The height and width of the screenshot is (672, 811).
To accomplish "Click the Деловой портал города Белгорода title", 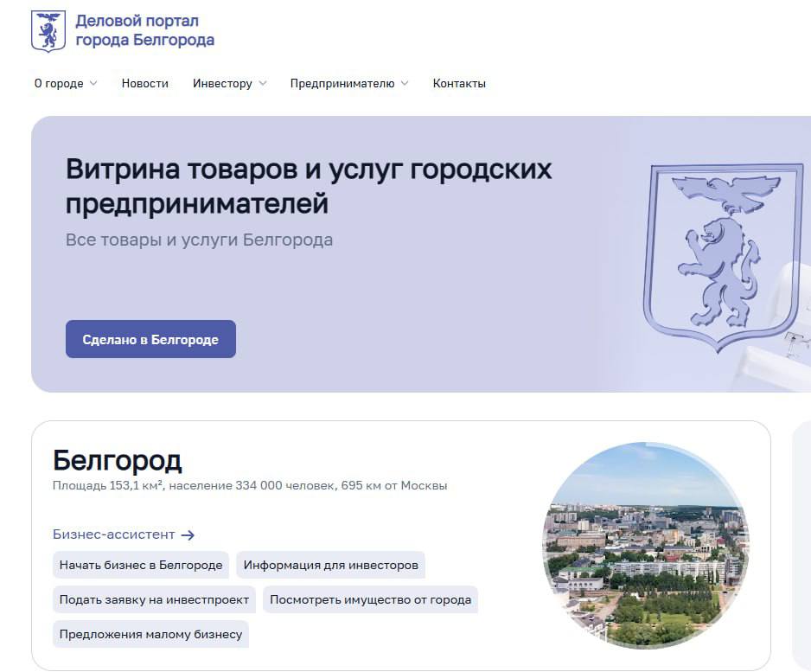I will pyautogui.click(x=144, y=29).
